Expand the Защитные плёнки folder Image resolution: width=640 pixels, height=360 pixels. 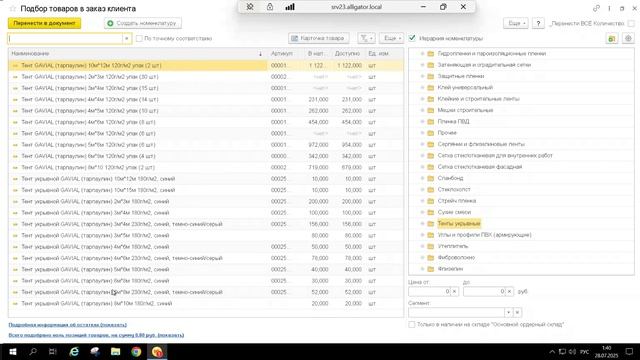422,76
